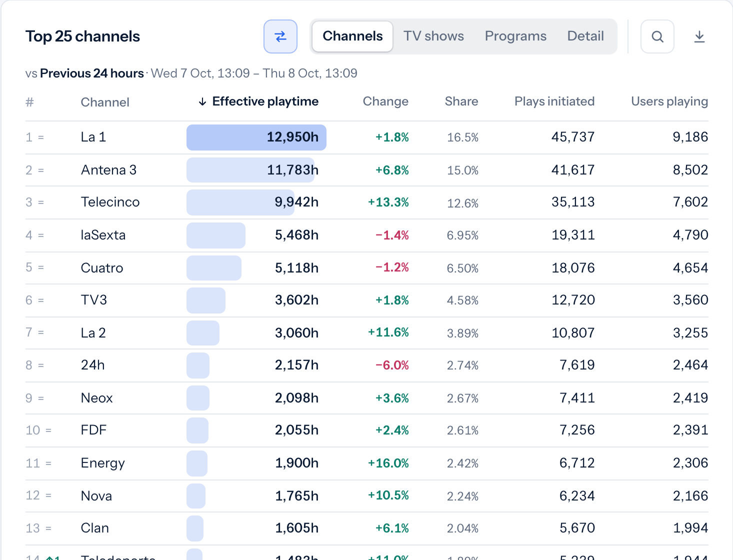Click the Top 25 channels heading
This screenshot has height=560, width=733.
click(x=82, y=36)
